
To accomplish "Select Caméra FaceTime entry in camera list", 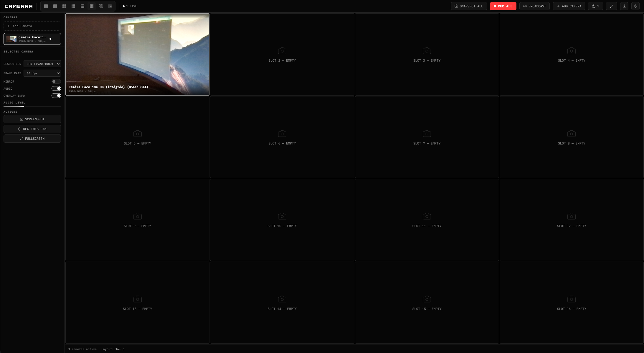I will (x=32, y=39).
